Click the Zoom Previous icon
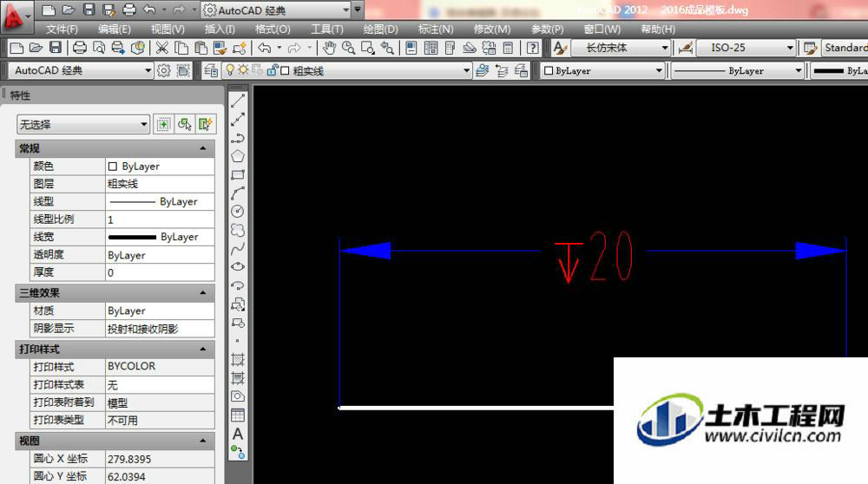 pos(387,48)
